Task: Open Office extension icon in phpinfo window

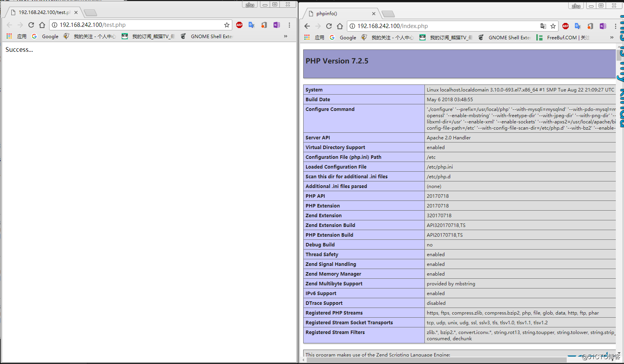Action: coord(590,26)
